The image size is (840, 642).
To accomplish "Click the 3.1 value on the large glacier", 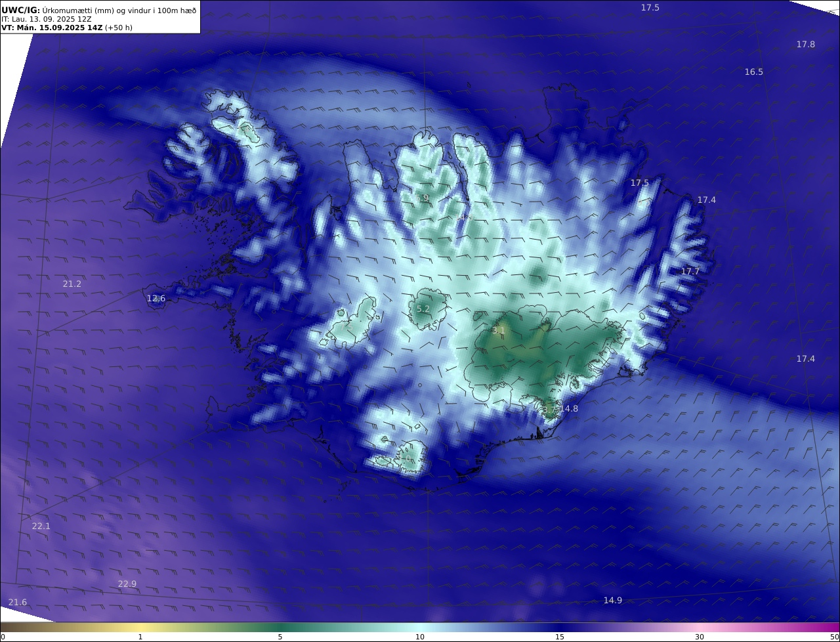I will click(499, 331).
